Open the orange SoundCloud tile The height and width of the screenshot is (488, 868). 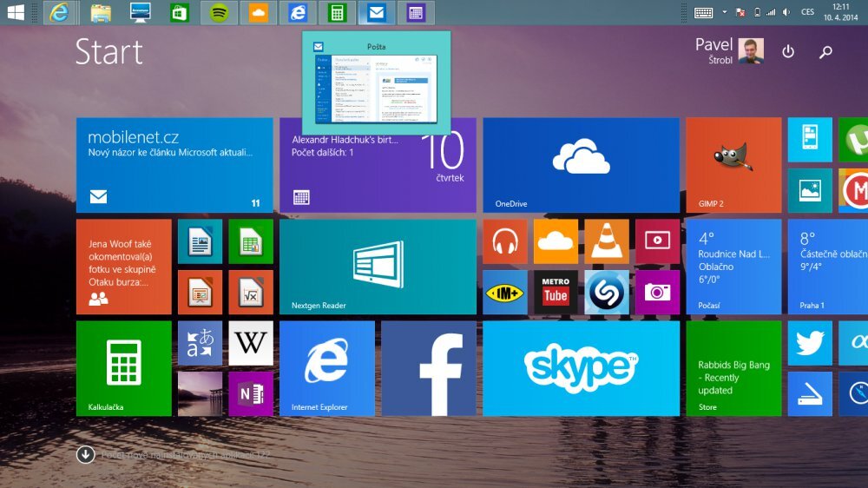click(x=556, y=241)
